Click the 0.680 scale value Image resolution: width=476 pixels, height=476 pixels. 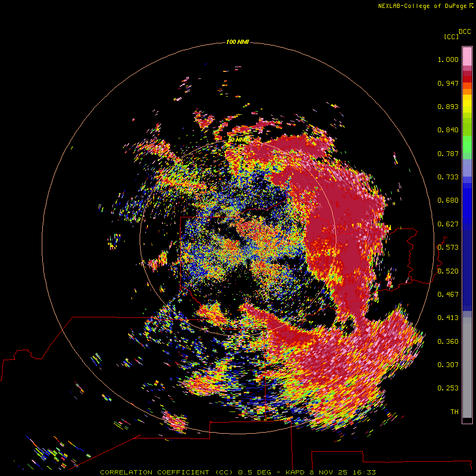pos(448,200)
